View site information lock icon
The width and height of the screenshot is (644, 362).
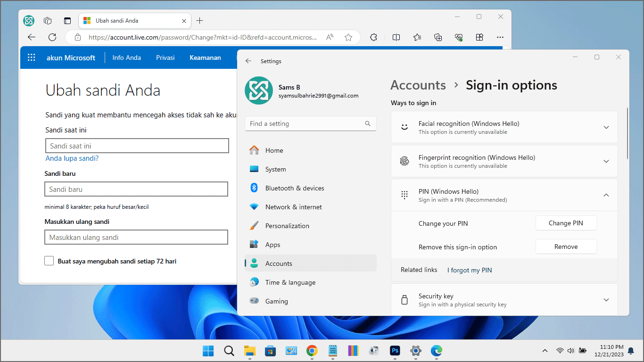(x=77, y=37)
